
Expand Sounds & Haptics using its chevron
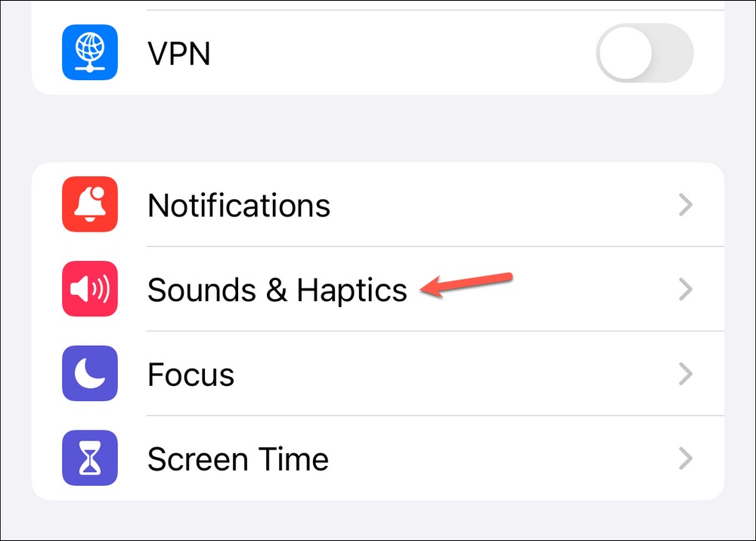(686, 289)
